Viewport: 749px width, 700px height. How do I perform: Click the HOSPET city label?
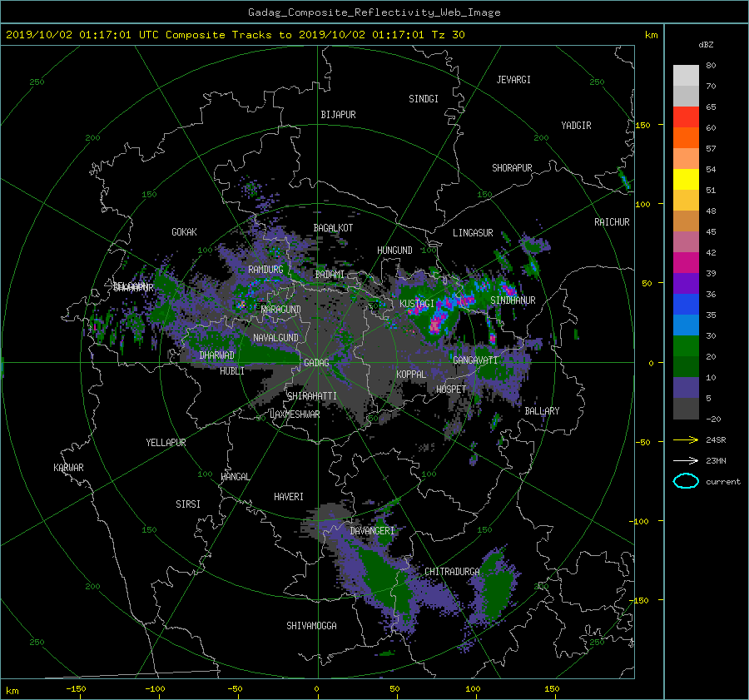451,390
